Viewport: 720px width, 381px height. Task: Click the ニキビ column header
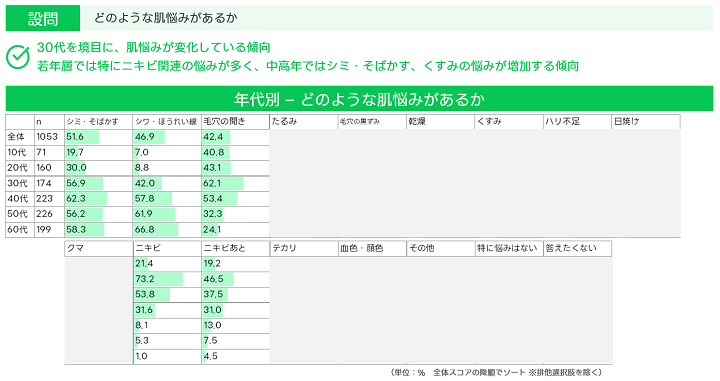coord(167,248)
